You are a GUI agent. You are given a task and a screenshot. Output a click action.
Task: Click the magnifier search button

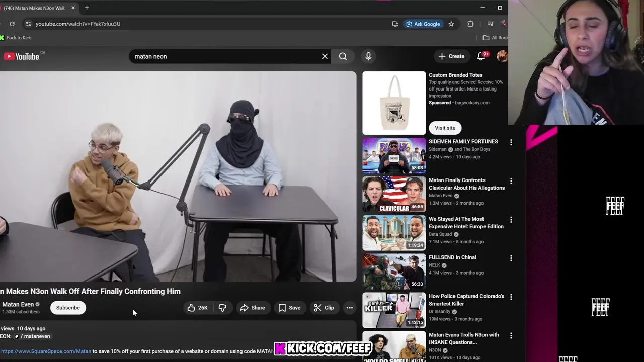(x=343, y=56)
